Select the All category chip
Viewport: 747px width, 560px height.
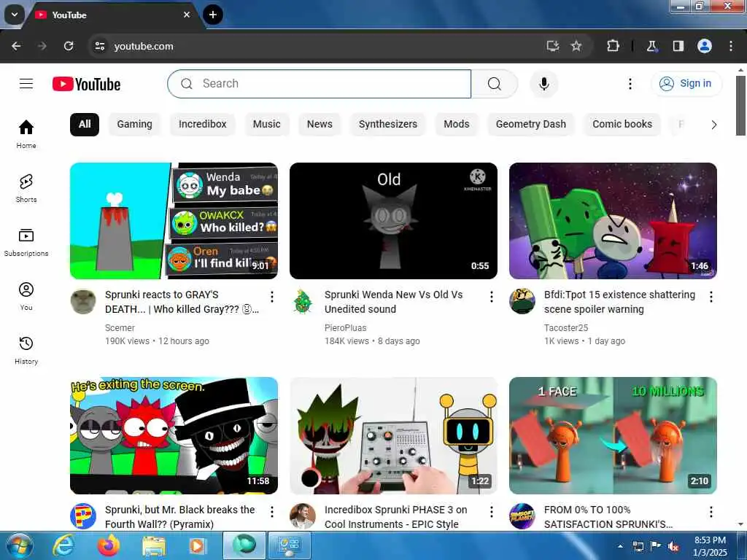point(85,124)
